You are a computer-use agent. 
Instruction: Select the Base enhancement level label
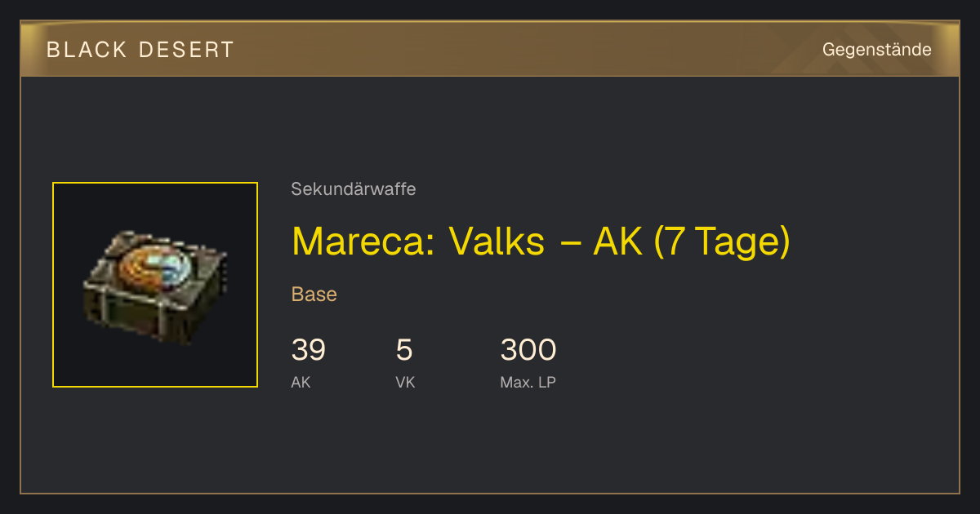coord(314,295)
